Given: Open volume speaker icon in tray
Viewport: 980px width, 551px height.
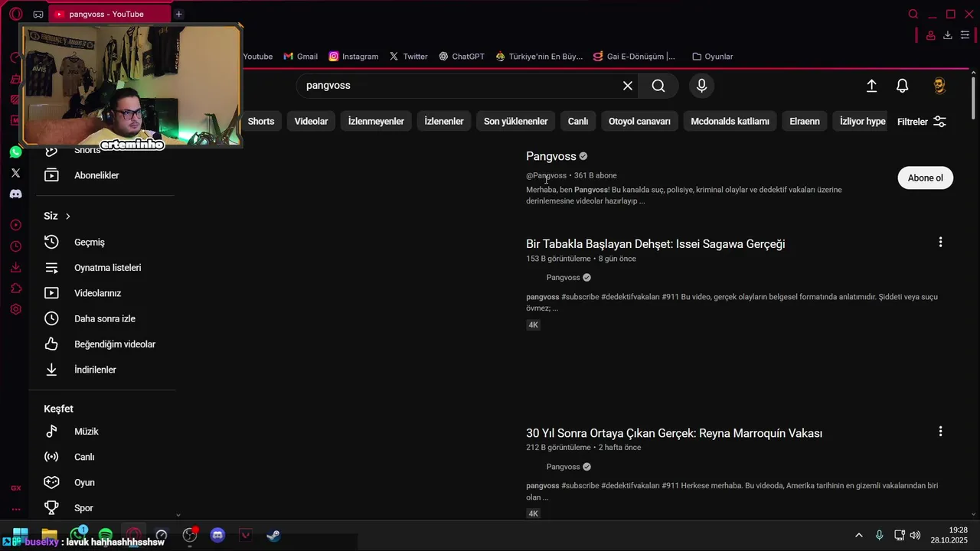Looking at the screenshot, I should coord(915,535).
